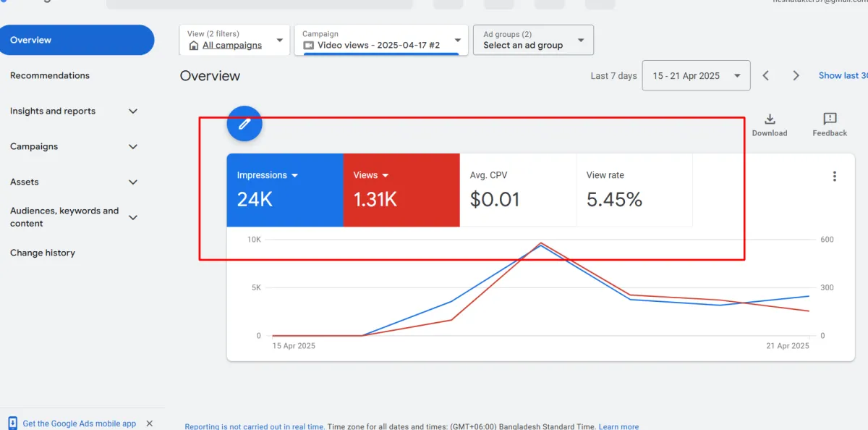Open Change history in the sidebar
This screenshot has height=430, width=868.
43,253
